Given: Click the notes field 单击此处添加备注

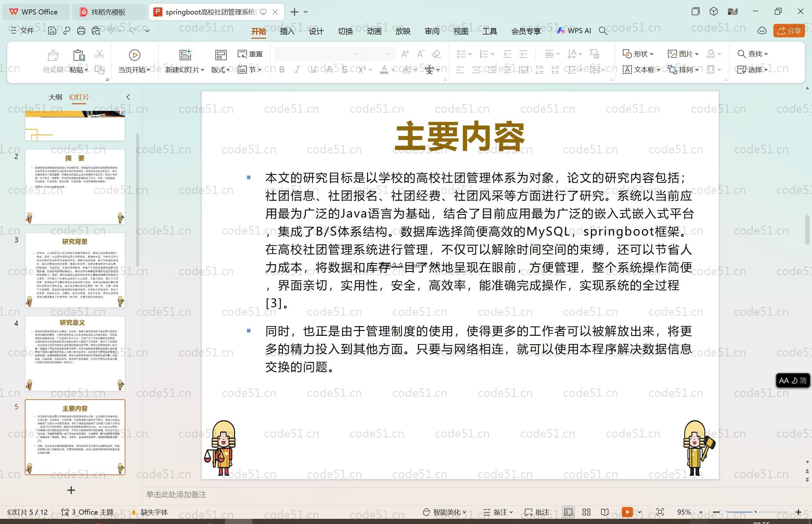Looking at the screenshot, I should click(x=176, y=494).
